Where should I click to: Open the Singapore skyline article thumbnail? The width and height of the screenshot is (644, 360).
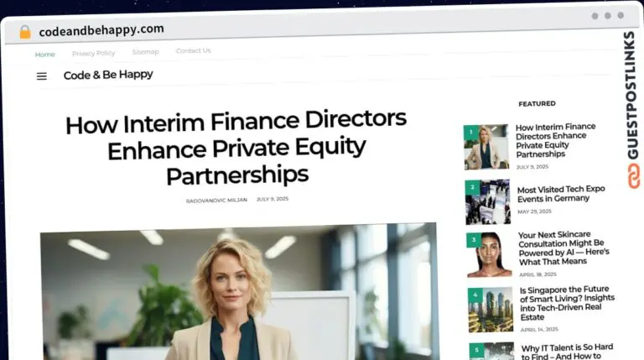[x=491, y=310]
